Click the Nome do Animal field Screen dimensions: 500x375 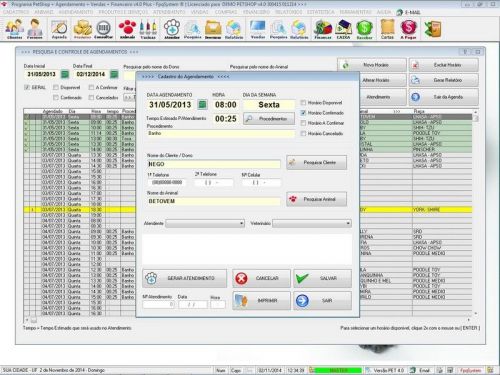pyautogui.click(x=213, y=201)
